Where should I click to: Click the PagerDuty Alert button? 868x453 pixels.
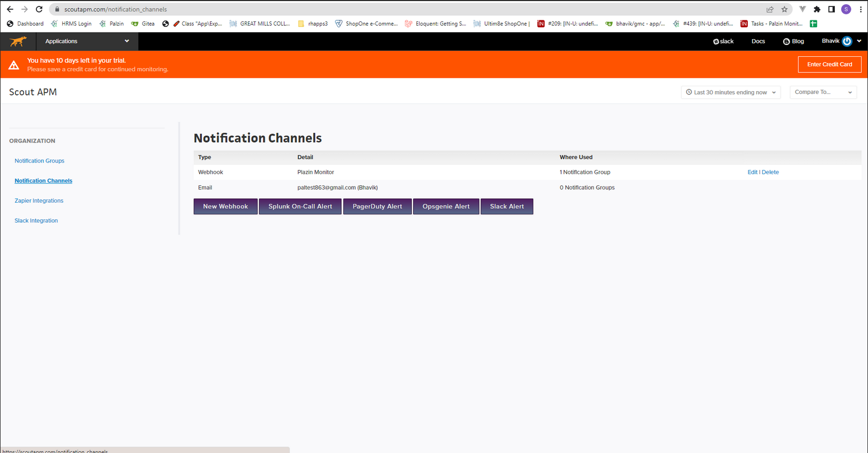[377, 206]
